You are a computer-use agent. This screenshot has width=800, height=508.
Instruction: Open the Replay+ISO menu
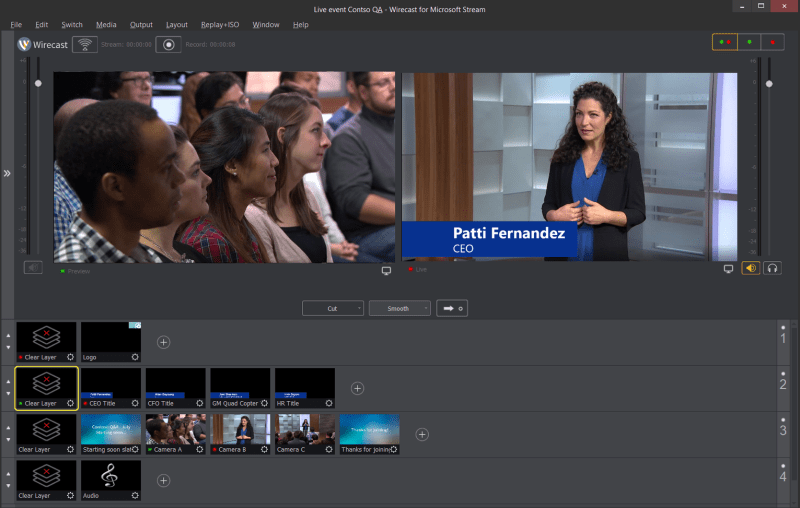(x=220, y=24)
